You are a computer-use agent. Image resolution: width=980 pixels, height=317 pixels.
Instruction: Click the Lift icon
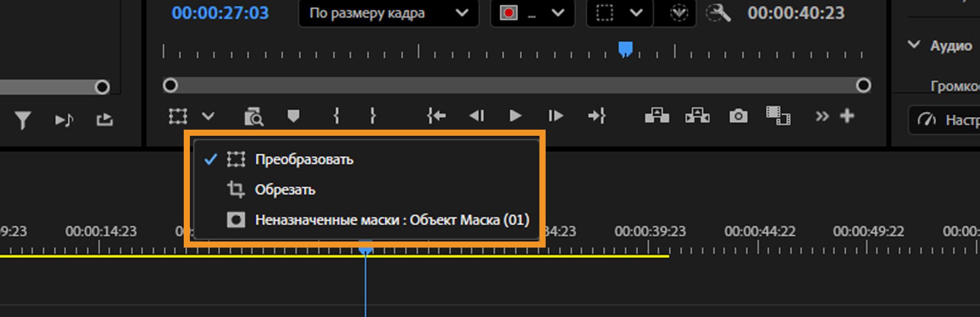657,115
